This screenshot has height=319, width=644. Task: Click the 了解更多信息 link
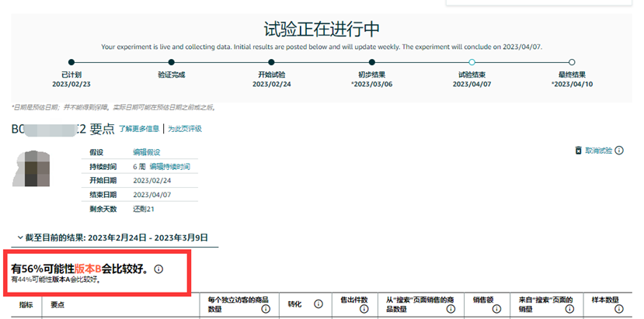[x=138, y=128]
